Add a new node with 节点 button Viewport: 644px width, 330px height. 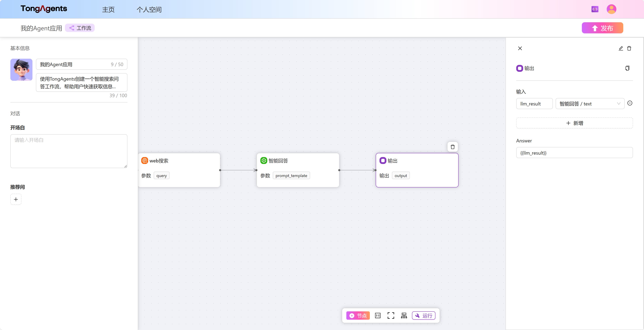click(x=358, y=316)
